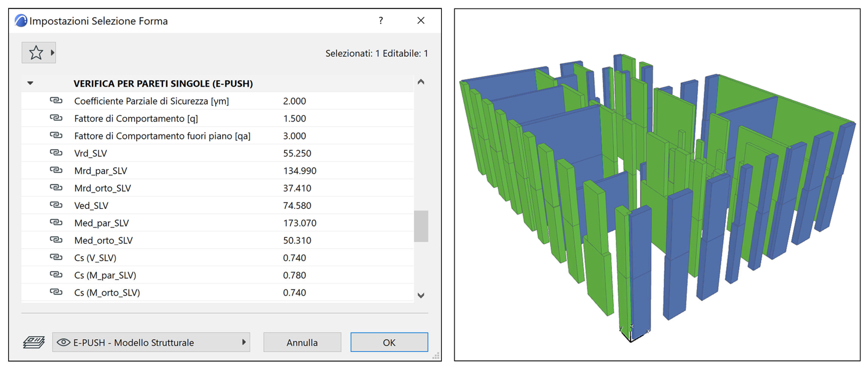Viewport: 868px width, 369px height.
Task: Open the E-PUSH - Modello Strutturale layer dropdown
Action: (x=151, y=342)
